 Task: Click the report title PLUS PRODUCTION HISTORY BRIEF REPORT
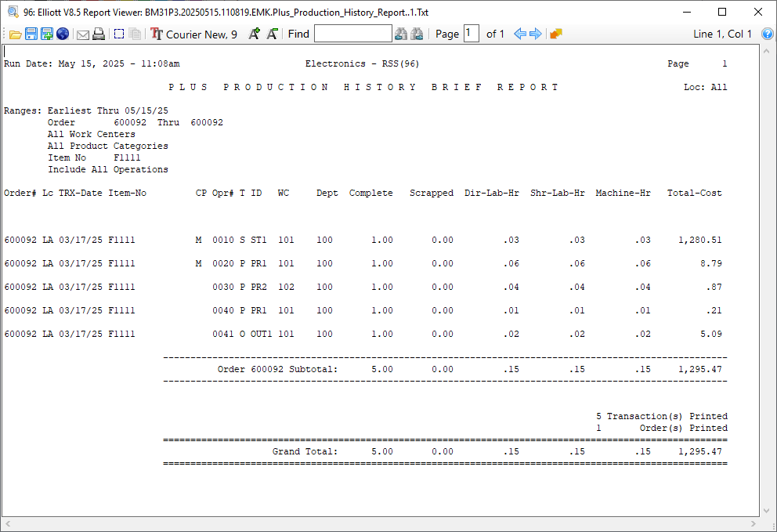(x=363, y=87)
